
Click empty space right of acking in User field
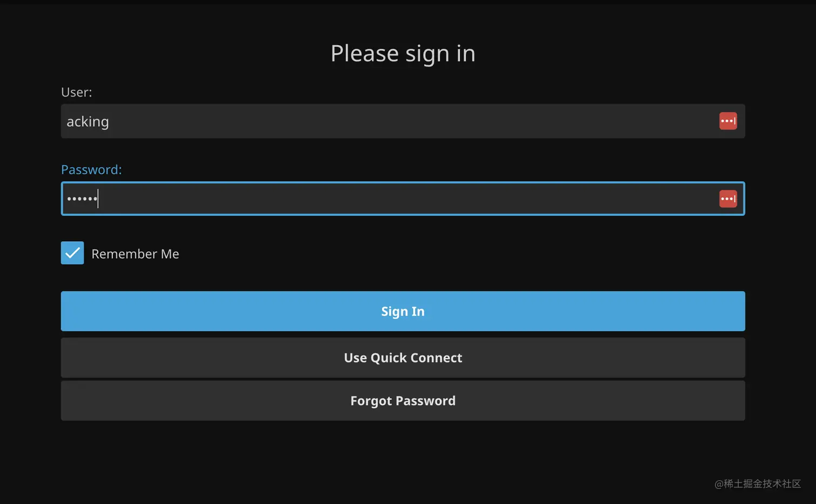click(410, 121)
